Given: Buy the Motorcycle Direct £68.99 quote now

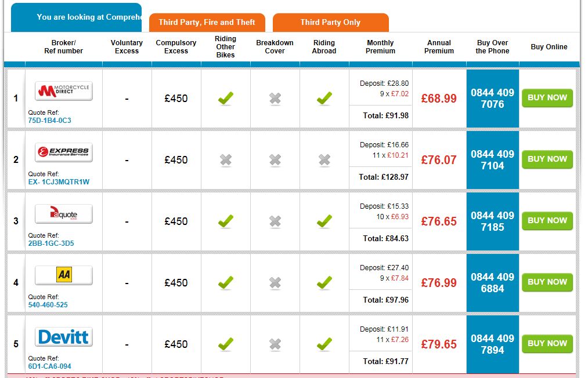Looking at the screenshot, I should point(547,98).
